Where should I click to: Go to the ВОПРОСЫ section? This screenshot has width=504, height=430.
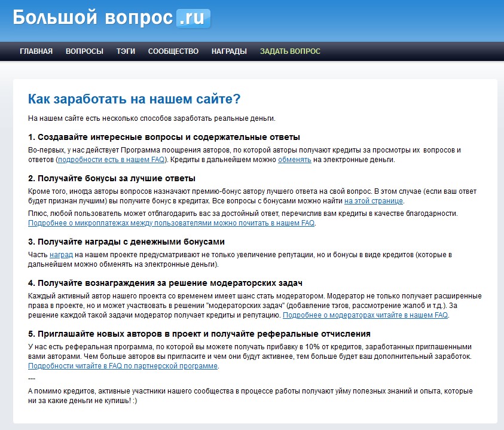(x=84, y=51)
